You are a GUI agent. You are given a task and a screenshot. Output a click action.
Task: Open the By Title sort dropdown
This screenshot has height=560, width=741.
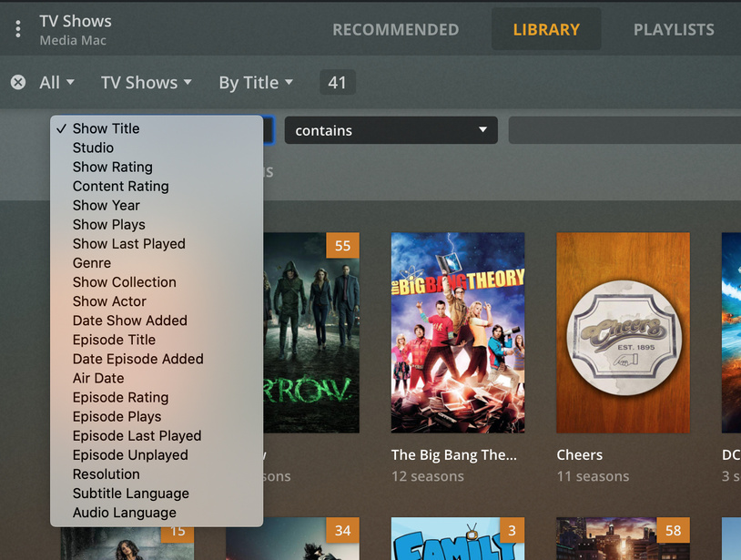click(x=256, y=83)
